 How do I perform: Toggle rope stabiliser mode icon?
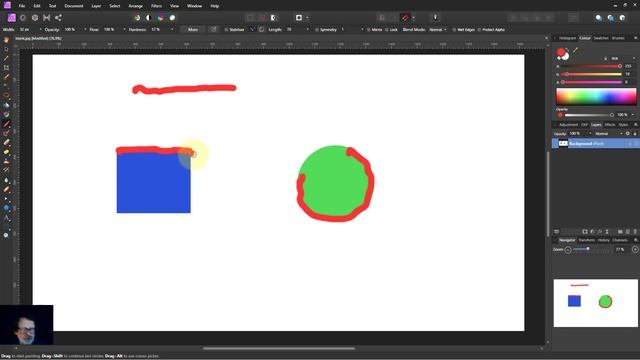click(x=252, y=29)
